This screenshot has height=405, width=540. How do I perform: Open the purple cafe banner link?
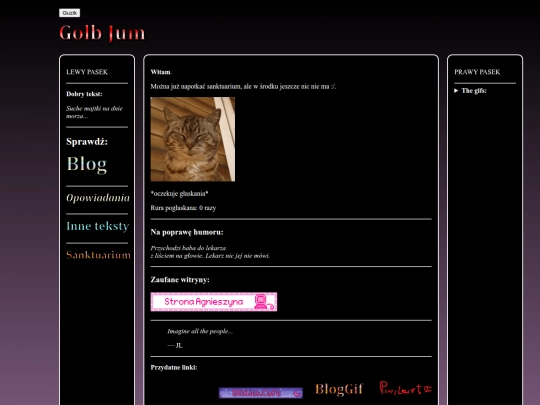pos(261,393)
